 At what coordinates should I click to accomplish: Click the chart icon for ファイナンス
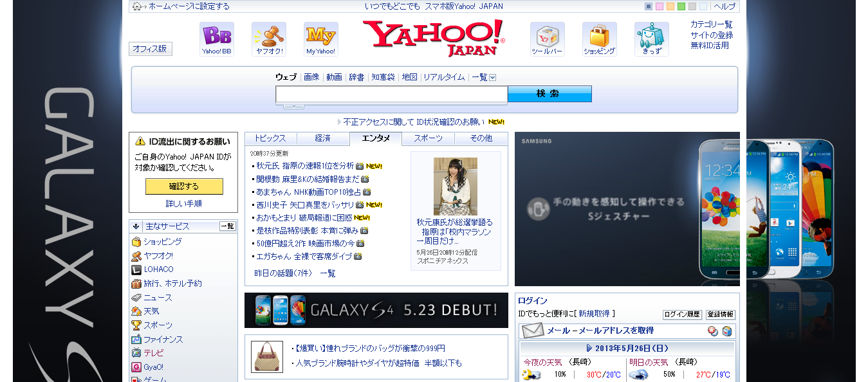tap(136, 340)
